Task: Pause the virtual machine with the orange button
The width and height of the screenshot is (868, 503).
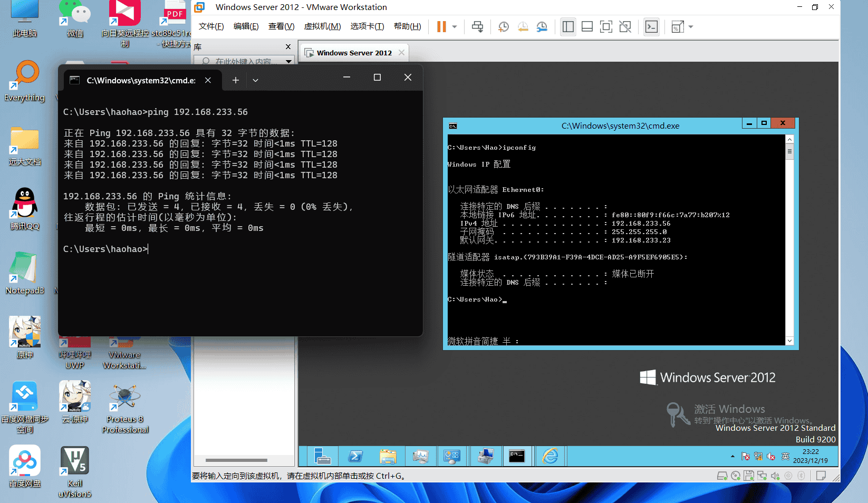Action: pos(441,26)
